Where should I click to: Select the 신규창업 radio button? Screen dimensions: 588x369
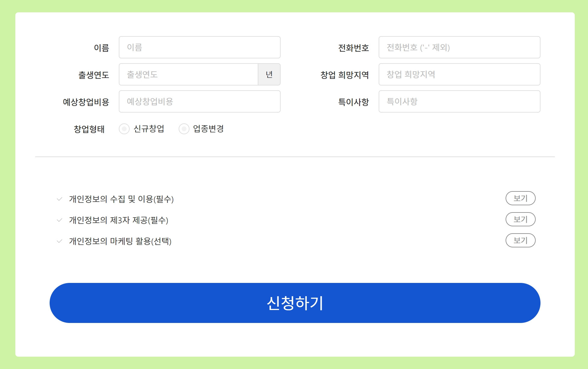point(124,129)
